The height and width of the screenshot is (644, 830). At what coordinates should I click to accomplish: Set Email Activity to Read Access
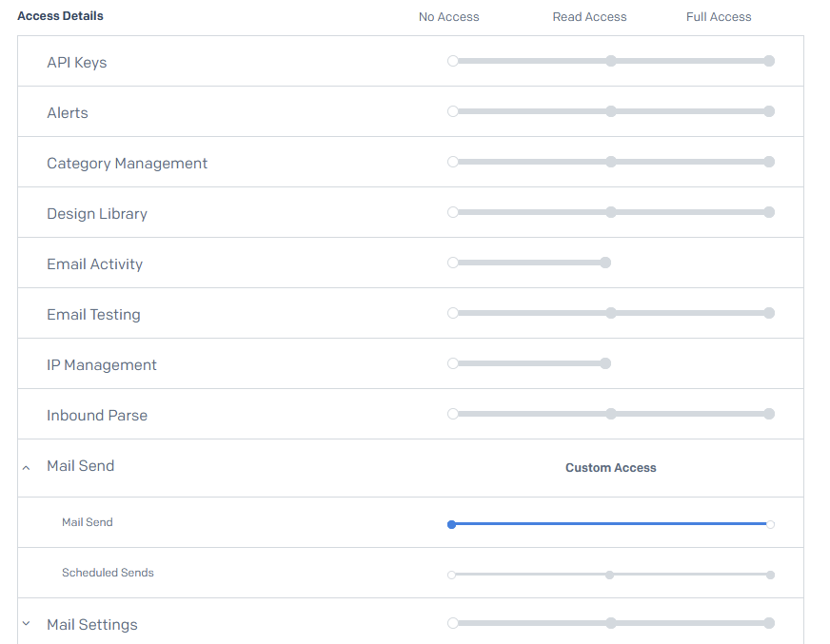(605, 263)
